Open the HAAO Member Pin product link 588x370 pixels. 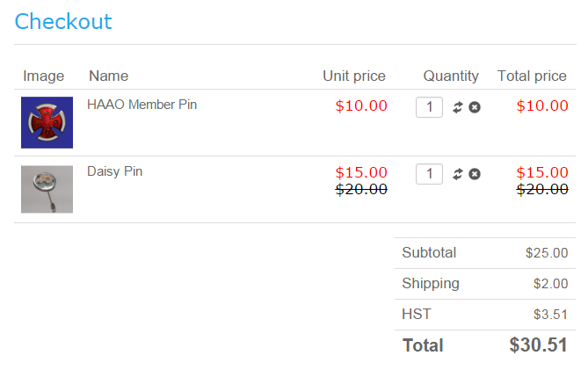(142, 105)
